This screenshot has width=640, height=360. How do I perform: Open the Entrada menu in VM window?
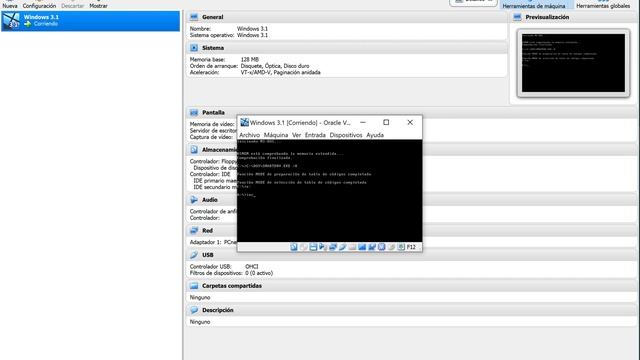(315, 135)
